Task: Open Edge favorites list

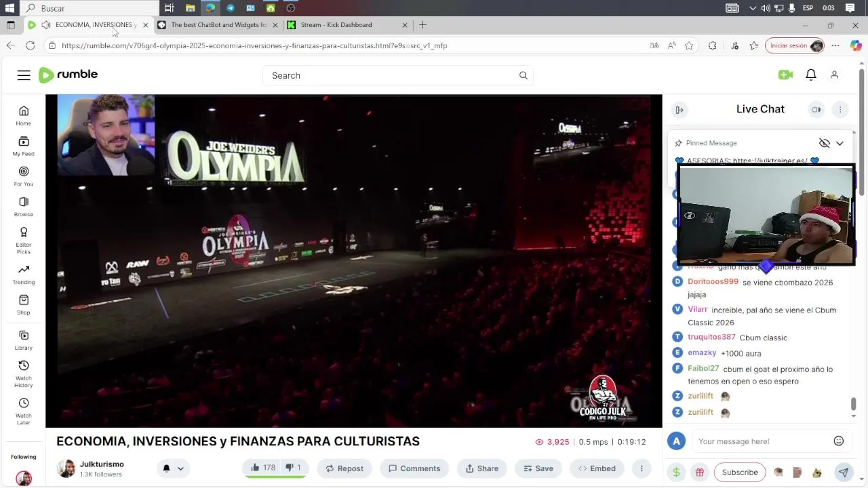Action: (x=753, y=45)
